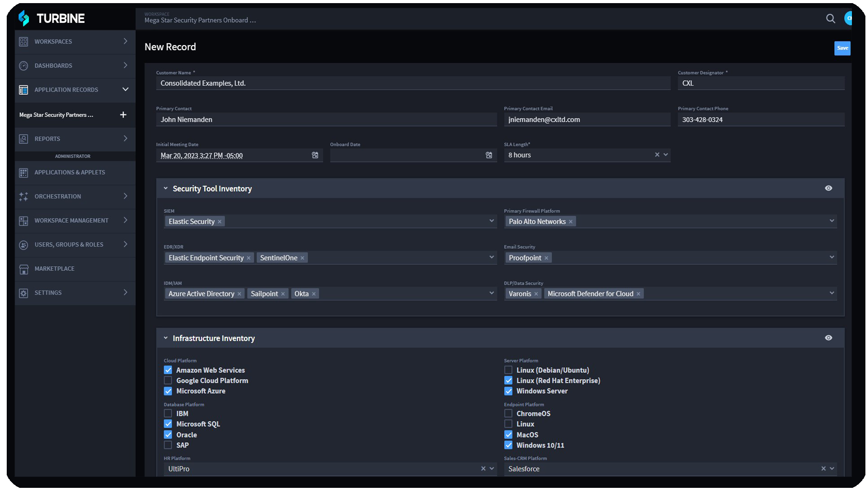Remove the Okta tag
The image size is (868, 492).
click(314, 294)
